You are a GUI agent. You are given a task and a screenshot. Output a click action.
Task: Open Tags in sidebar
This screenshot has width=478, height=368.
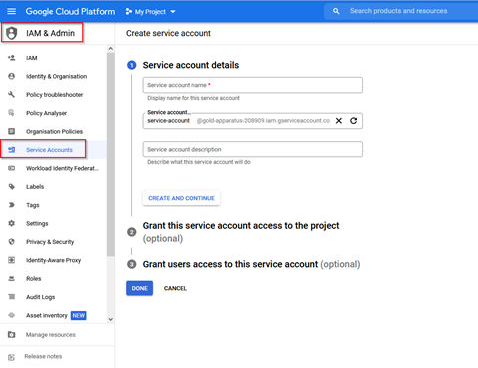click(x=33, y=205)
